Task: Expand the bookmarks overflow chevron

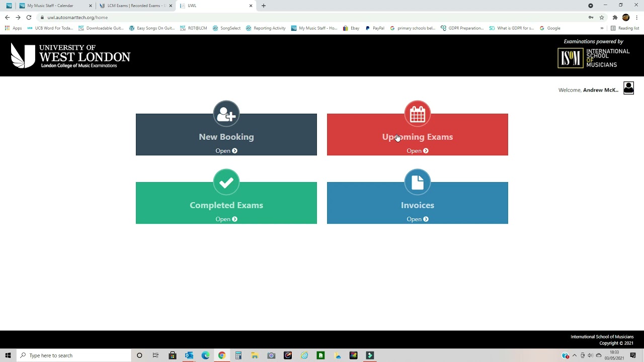Action: [602, 28]
